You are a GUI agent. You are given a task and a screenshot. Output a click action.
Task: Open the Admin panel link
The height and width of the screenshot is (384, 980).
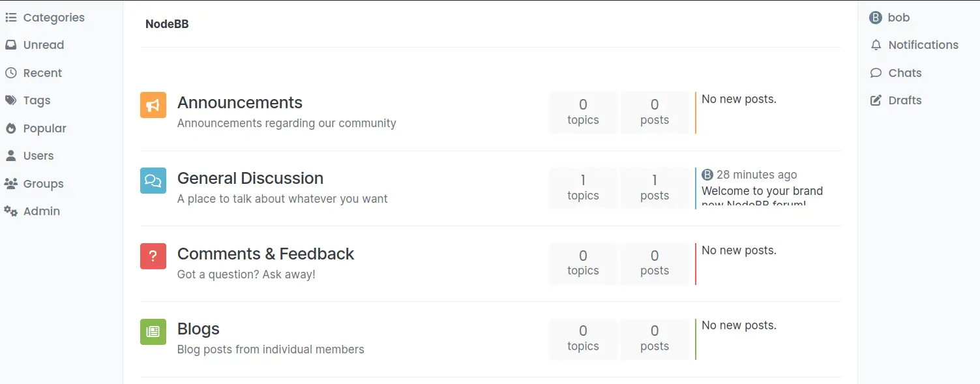coord(33,211)
